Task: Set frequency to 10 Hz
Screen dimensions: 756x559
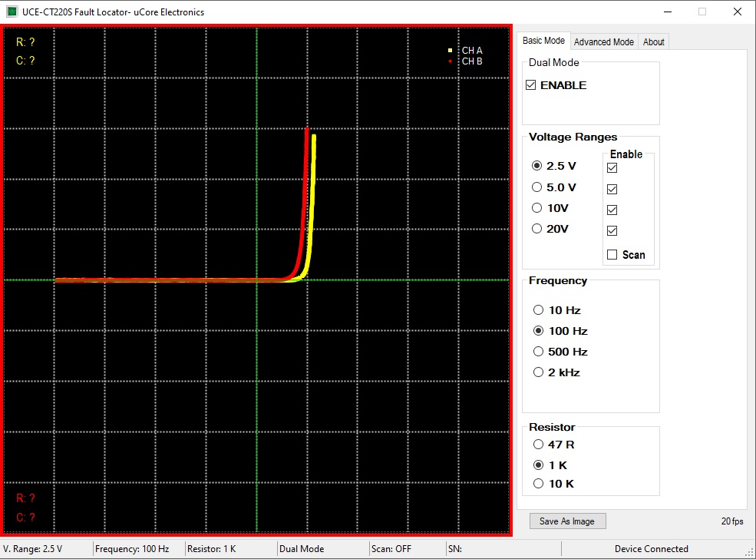Action: pyautogui.click(x=538, y=310)
